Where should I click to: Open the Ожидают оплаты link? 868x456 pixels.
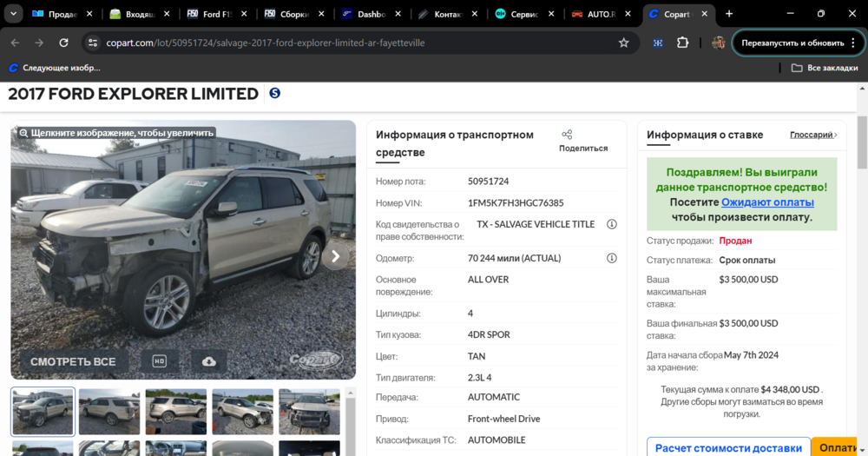pyautogui.click(x=767, y=202)
